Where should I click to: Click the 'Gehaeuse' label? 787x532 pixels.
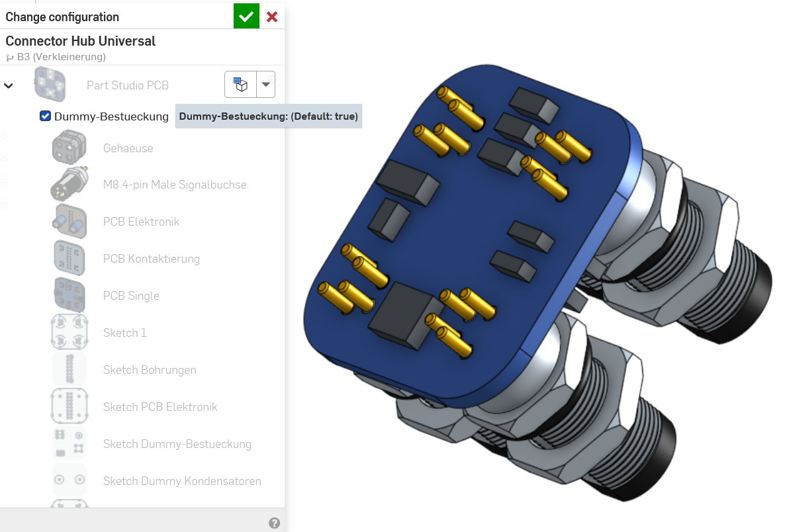128,148
